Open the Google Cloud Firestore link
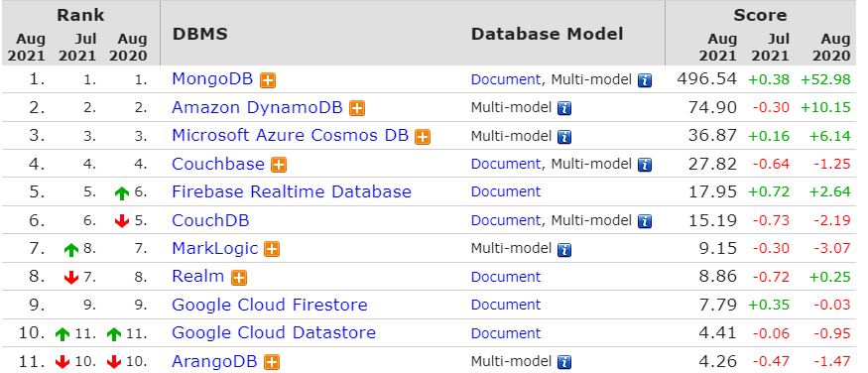The image size is (868, 373). click(270, 305)
